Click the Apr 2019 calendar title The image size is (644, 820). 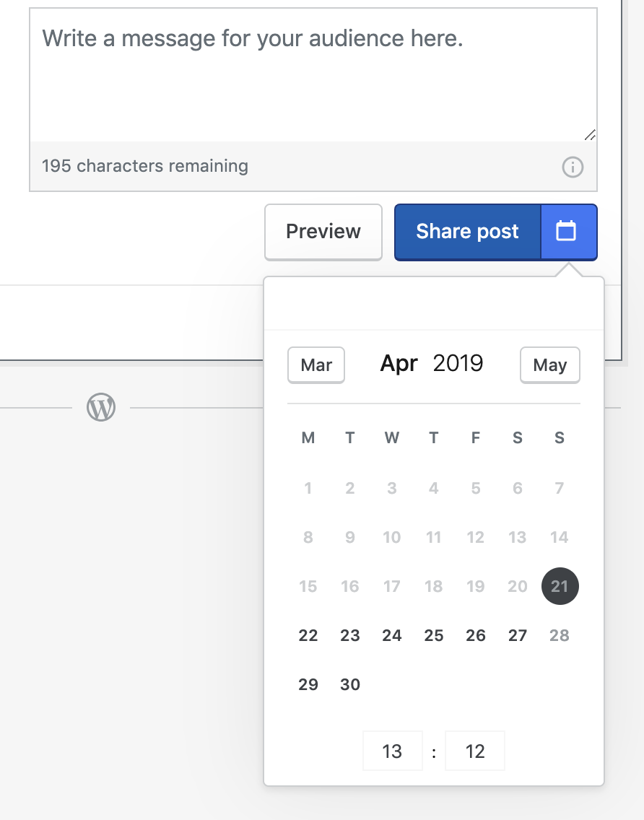click(x=431, y=364)
